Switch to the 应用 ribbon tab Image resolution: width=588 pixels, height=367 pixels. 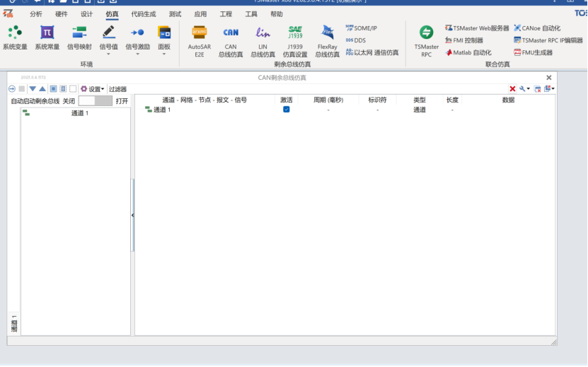click(200, 14)
